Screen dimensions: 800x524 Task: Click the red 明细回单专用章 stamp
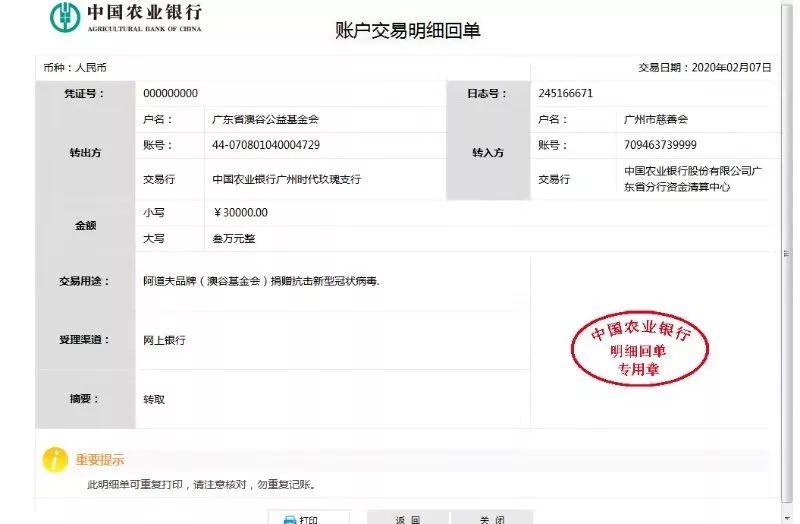pyautogui.click(x=640, y=348)
